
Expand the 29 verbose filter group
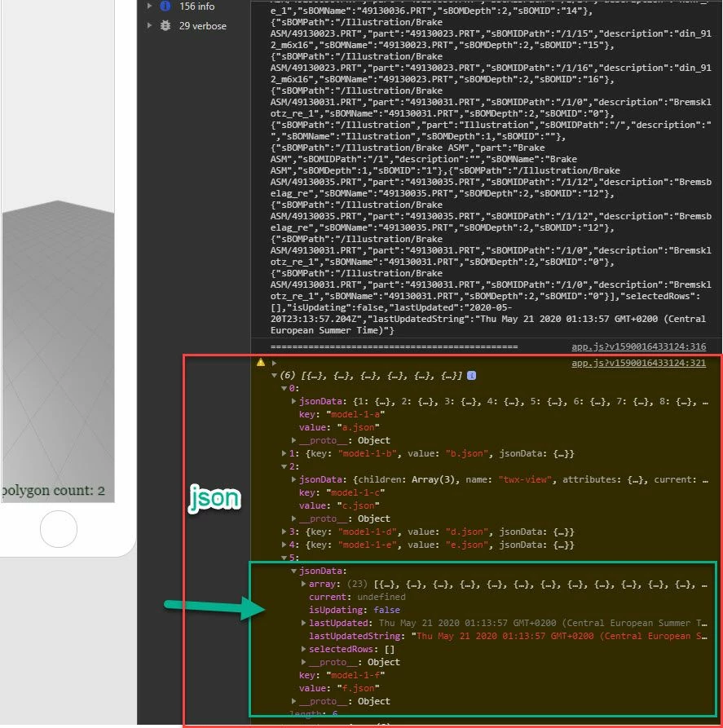[x=149, y=25]
